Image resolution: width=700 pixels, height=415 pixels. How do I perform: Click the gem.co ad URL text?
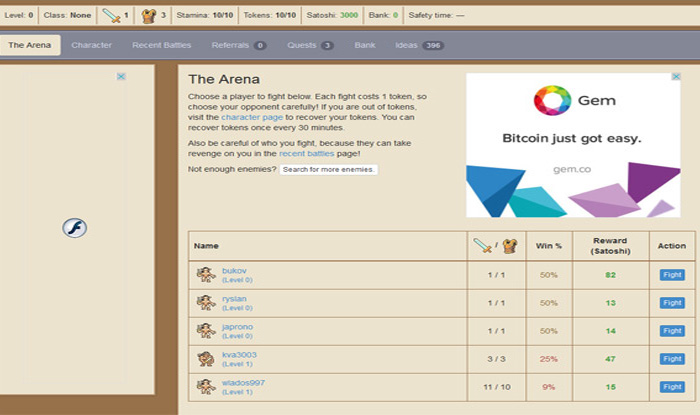[x=572, y=170]
